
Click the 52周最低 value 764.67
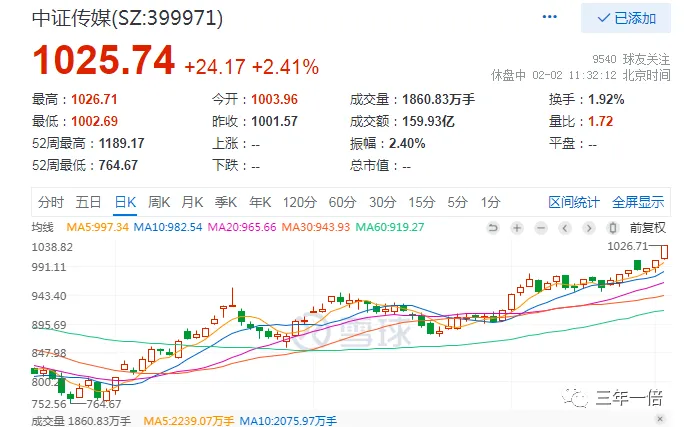coord(118,165)
